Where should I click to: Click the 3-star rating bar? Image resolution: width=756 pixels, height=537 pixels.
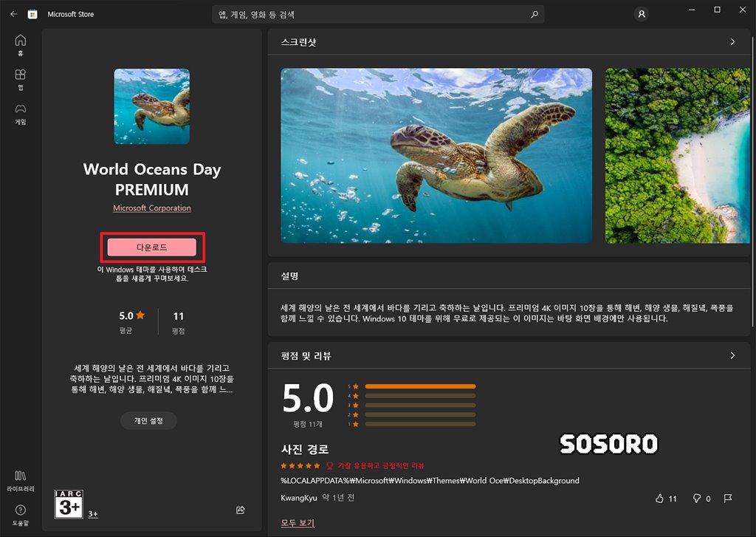click(x=420, y=406)
